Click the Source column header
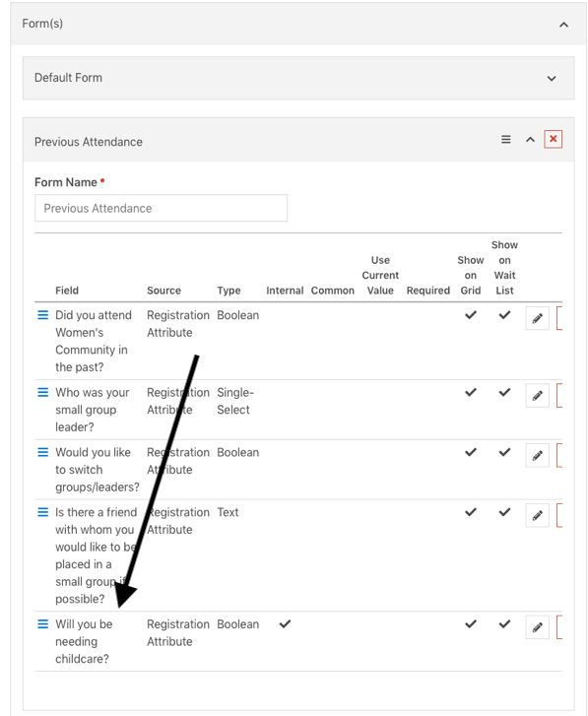588x716 pixels. pyautogui.click(x=163, y=291)
